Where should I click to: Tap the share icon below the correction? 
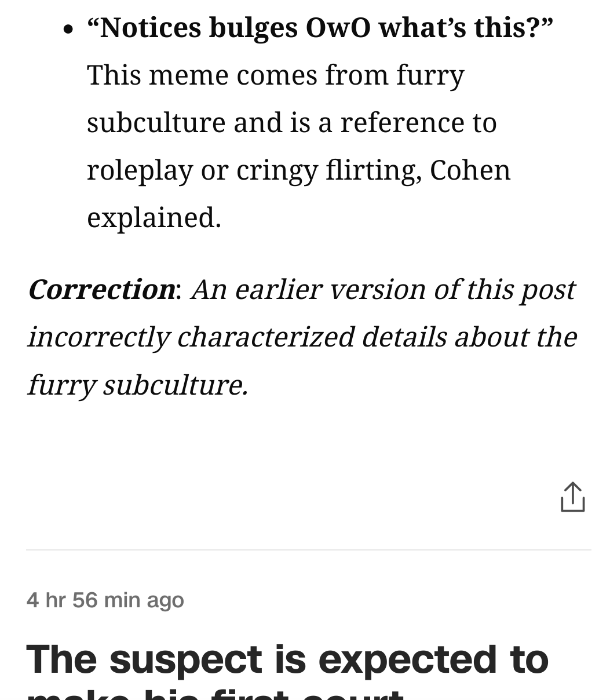(x=572, y=497)
